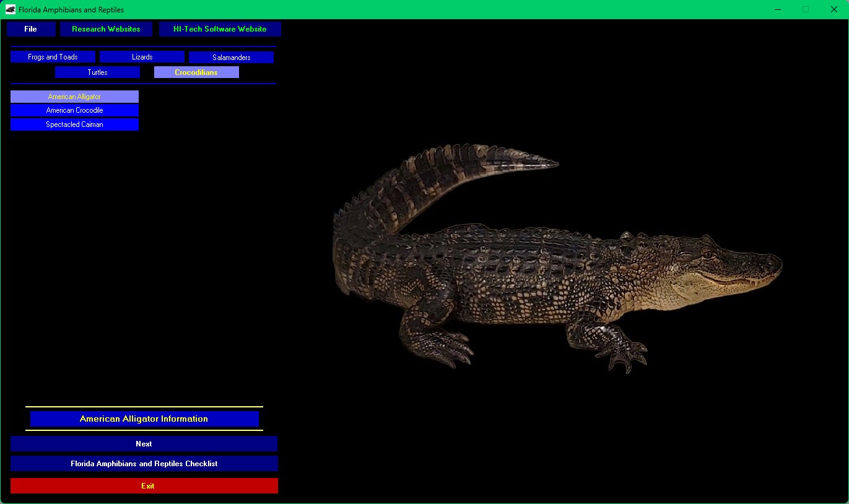This screenshot has width=849, height=504.
Task: Select the highlighted Crocodilians category
Action: tap(196, 72)
